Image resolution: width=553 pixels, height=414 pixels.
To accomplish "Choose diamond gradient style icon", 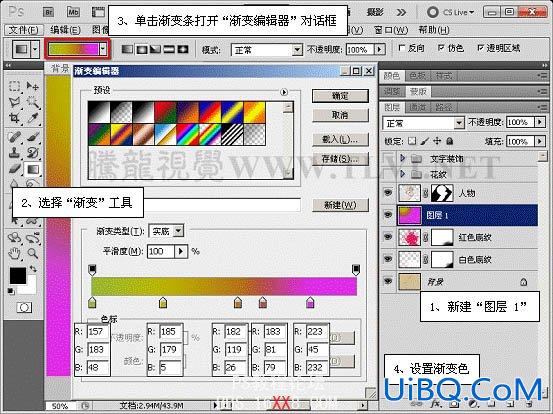I will [183, 49].
